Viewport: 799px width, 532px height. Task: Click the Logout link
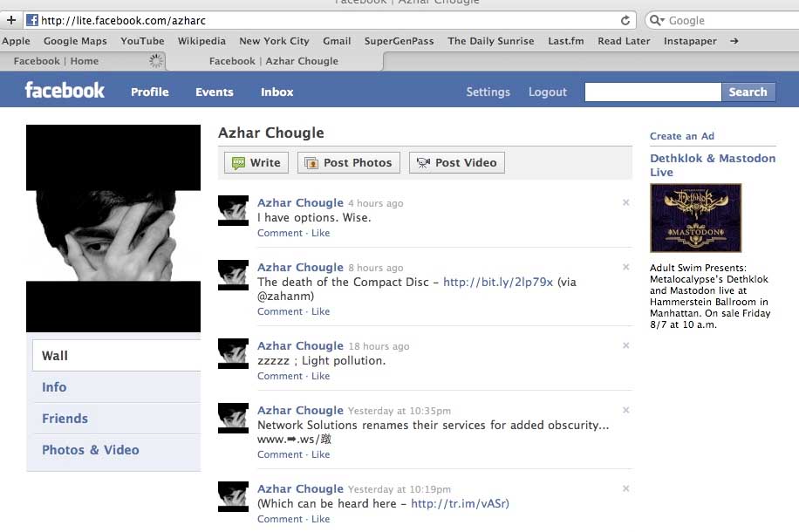point(547,92)
